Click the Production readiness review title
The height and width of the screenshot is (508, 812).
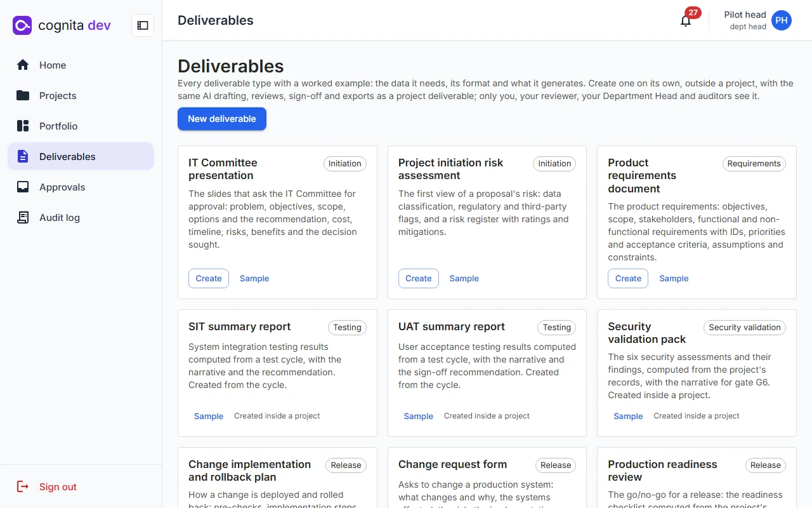[x=662, y=471]
